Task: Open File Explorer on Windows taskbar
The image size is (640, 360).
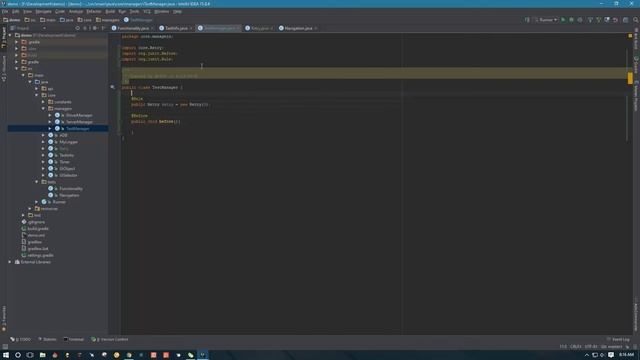Action: (42, 355)
